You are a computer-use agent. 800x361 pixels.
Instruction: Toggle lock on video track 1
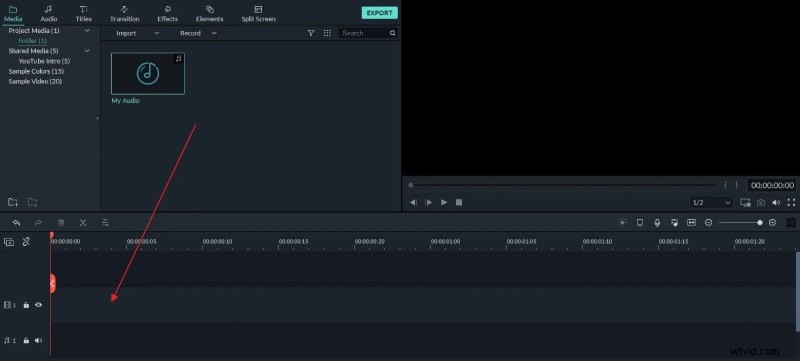[x=27, y=305]
